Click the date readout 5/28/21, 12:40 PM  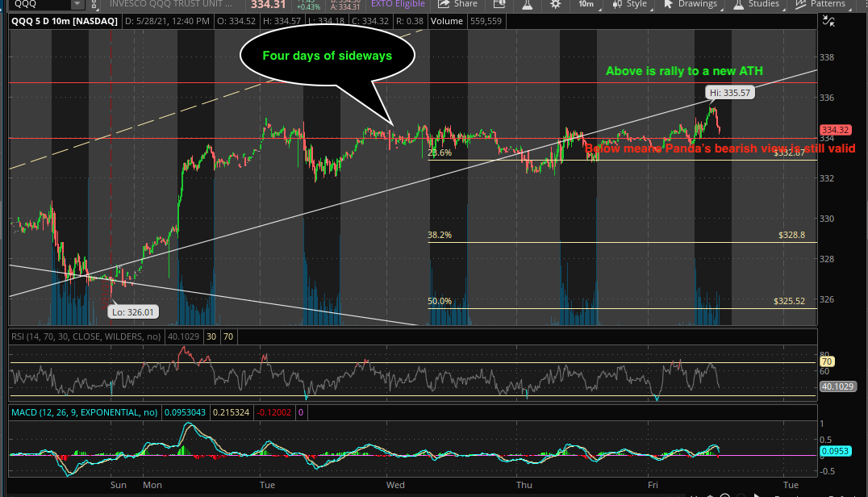(167, 21)
